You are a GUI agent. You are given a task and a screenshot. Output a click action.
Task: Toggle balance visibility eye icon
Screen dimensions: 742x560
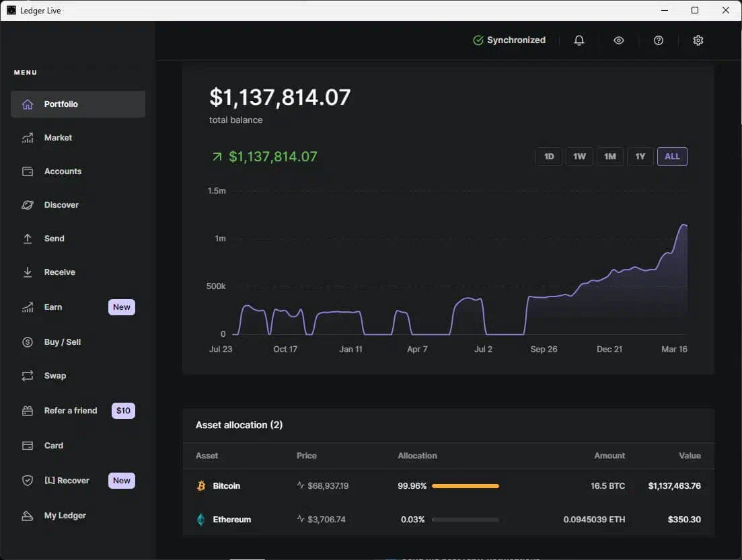coord(618,40)
